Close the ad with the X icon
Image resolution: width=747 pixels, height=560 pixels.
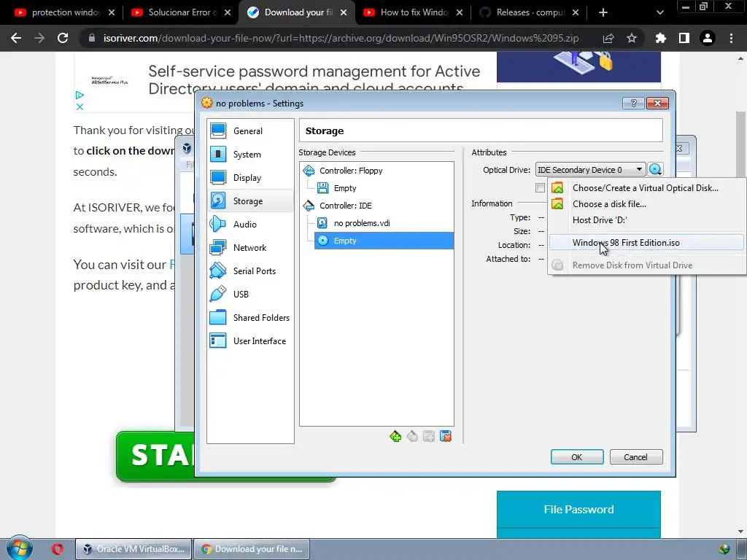[x=80, y=106]
